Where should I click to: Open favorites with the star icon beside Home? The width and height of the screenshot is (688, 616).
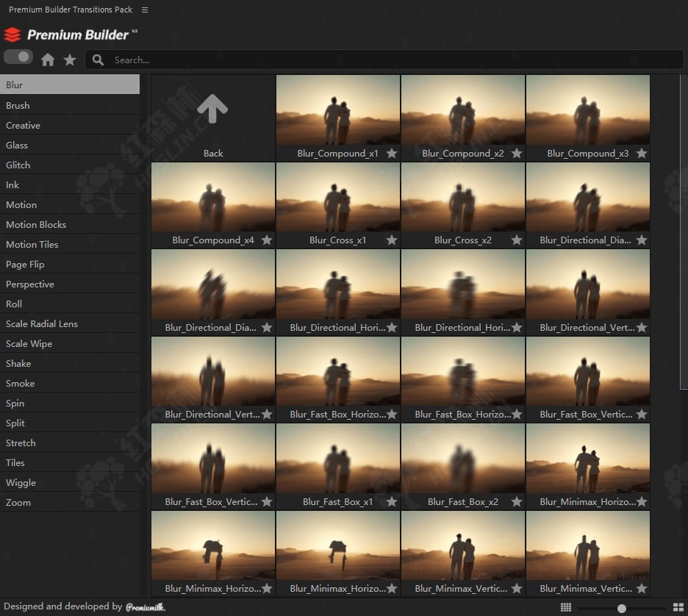click(x=70, y=60)
